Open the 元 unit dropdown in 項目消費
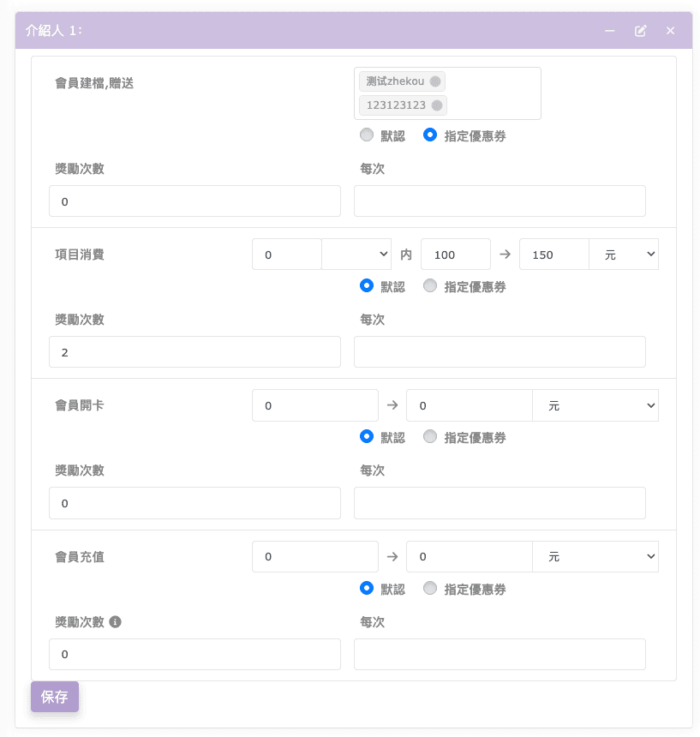The width and height of the screenshot is (700, 737). point(623,255)
